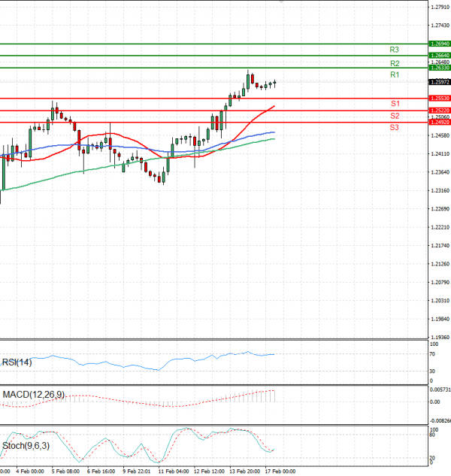Select the 1.26940 price tag

[x=440, y=44]
